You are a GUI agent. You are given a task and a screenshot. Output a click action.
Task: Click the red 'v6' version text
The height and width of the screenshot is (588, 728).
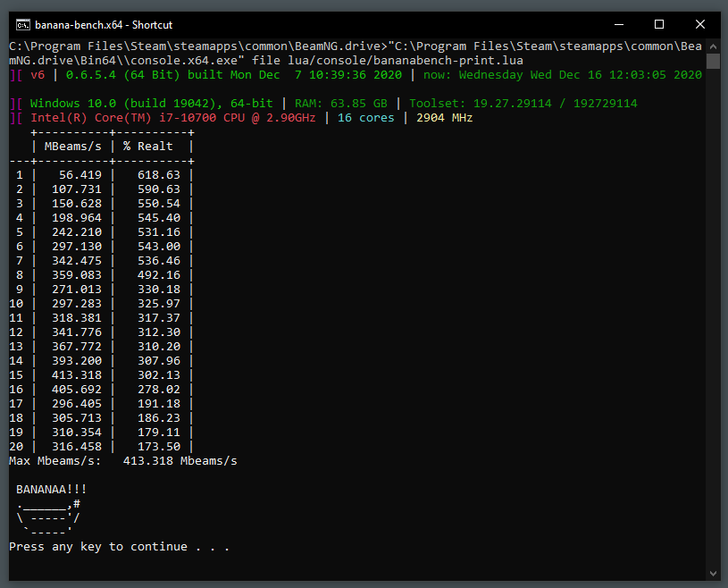coord(38,75)
